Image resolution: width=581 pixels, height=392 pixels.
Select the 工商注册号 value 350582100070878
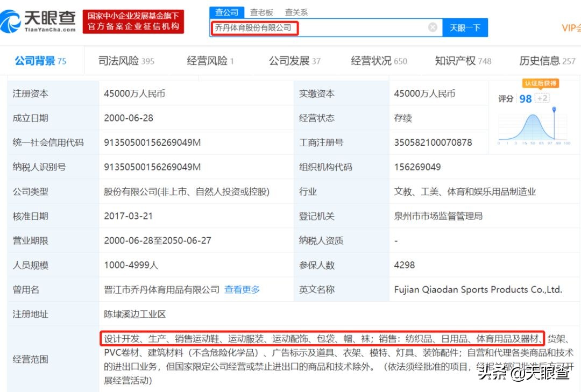433,142
